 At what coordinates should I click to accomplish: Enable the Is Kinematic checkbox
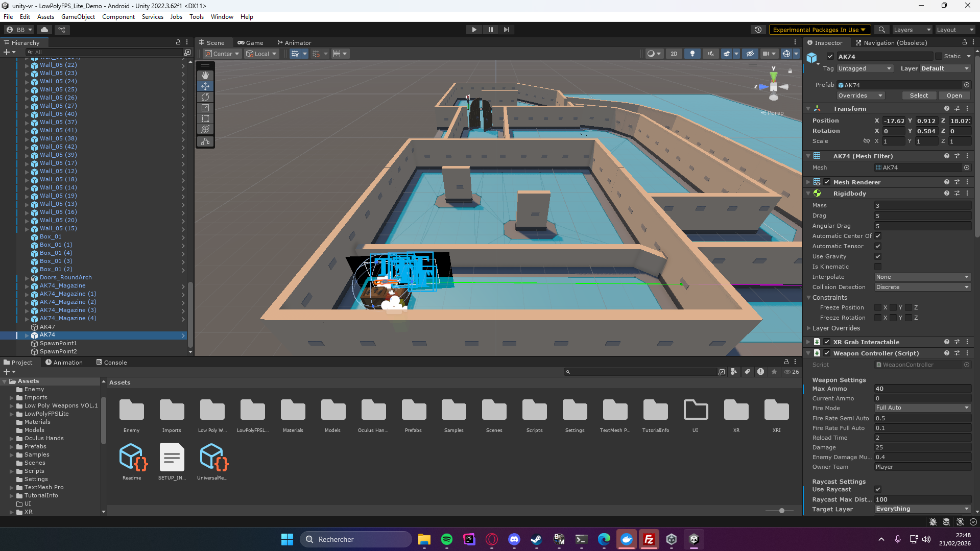click(x=878, y=267)
